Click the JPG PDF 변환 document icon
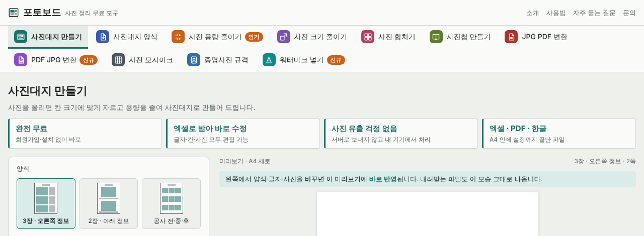Screen dimensions: 644x236 tap(511, 37)
